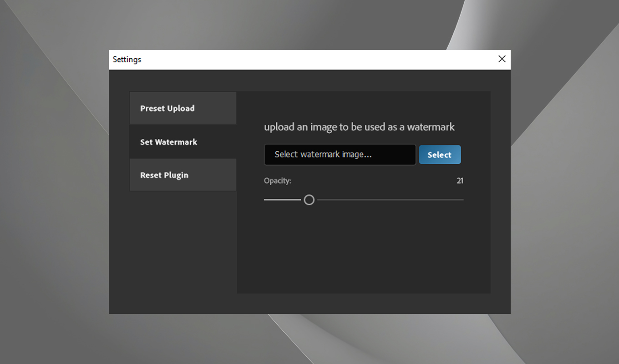
Task: Click inside the watermark image path box
Action: click(x=340, y=154)
